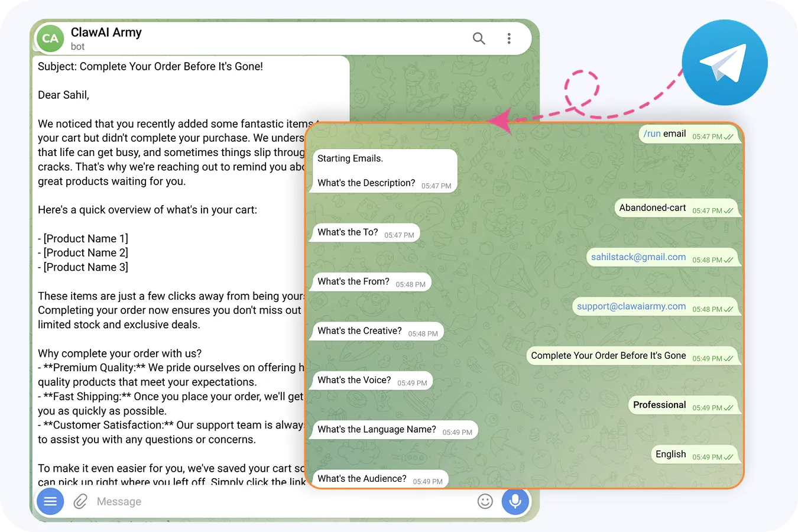Viewport: 798px width, 532px height.
Task: Click the '[Product Name 2]' list line
Action: point(83,253)
